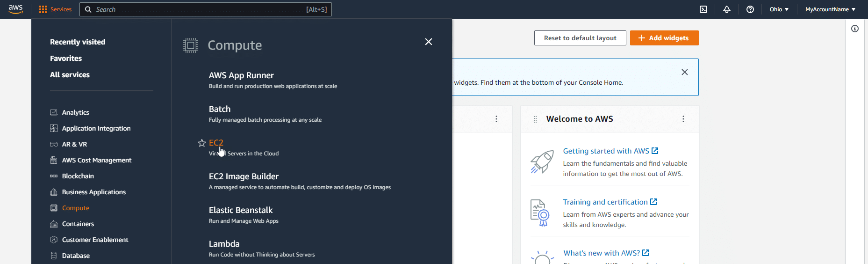Open the info panel icon

point(854,29)
